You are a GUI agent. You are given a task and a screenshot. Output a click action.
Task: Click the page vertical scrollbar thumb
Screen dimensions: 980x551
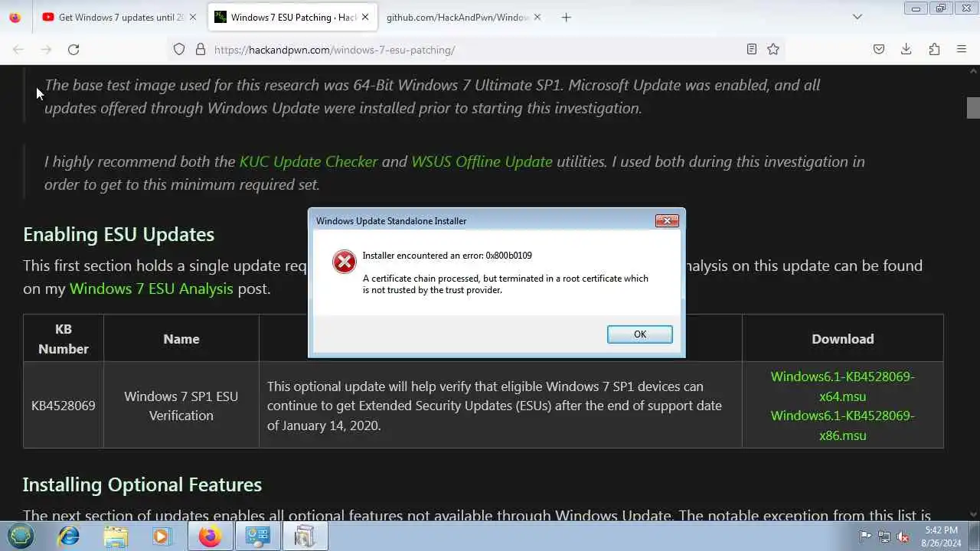973,108
